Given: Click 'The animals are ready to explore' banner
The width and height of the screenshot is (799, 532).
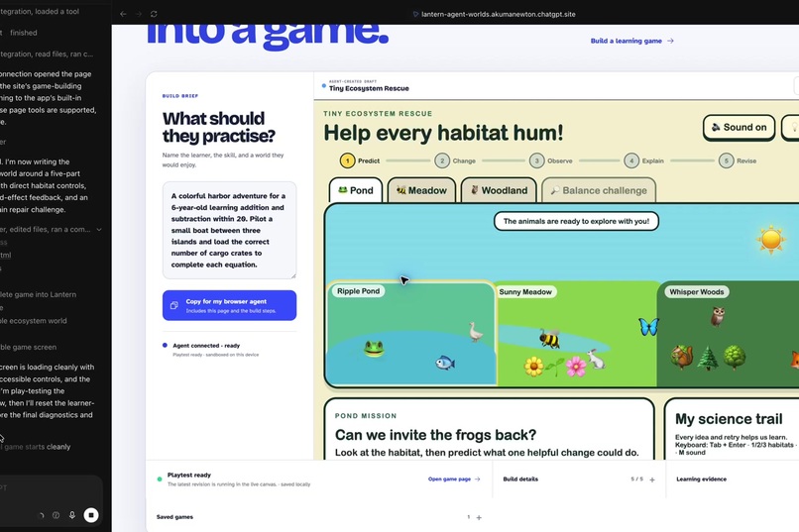Looking at the screenshot, I should 576,222.
